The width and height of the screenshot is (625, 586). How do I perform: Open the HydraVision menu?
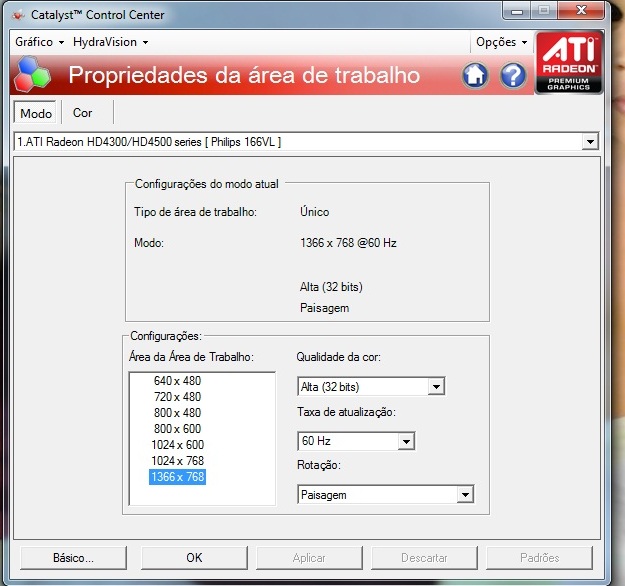click(x=110, y=42)
